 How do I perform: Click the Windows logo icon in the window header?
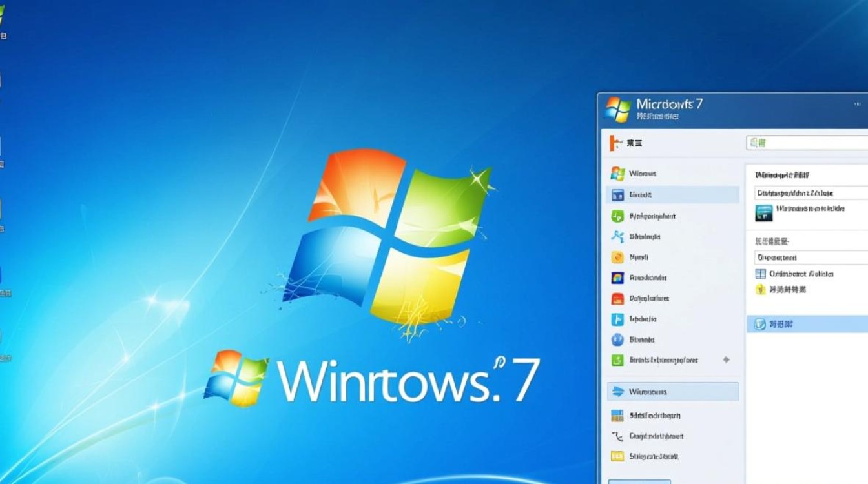[618, 107]
